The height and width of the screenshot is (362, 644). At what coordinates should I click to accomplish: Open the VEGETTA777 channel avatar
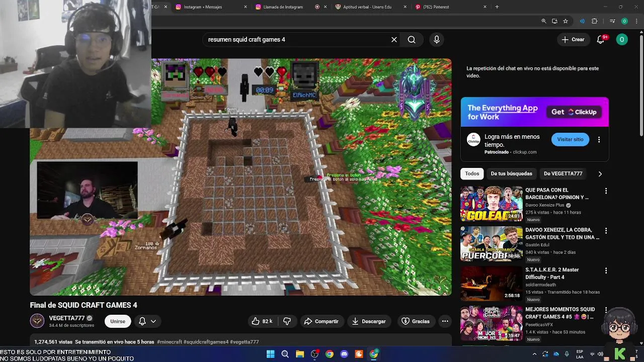[37, 321]
